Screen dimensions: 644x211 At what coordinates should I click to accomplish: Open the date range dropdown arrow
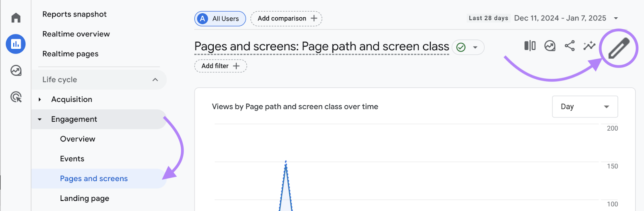coord(616,18)
